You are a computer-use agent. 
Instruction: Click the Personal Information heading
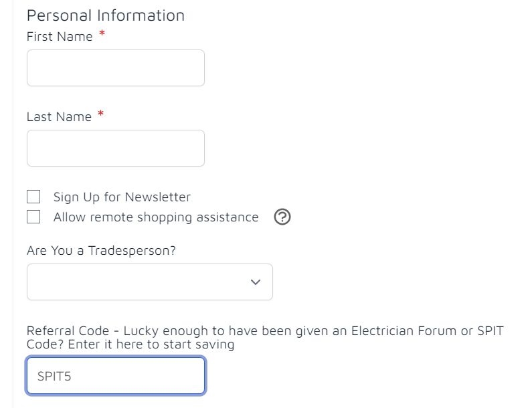[x=106, y=15]
